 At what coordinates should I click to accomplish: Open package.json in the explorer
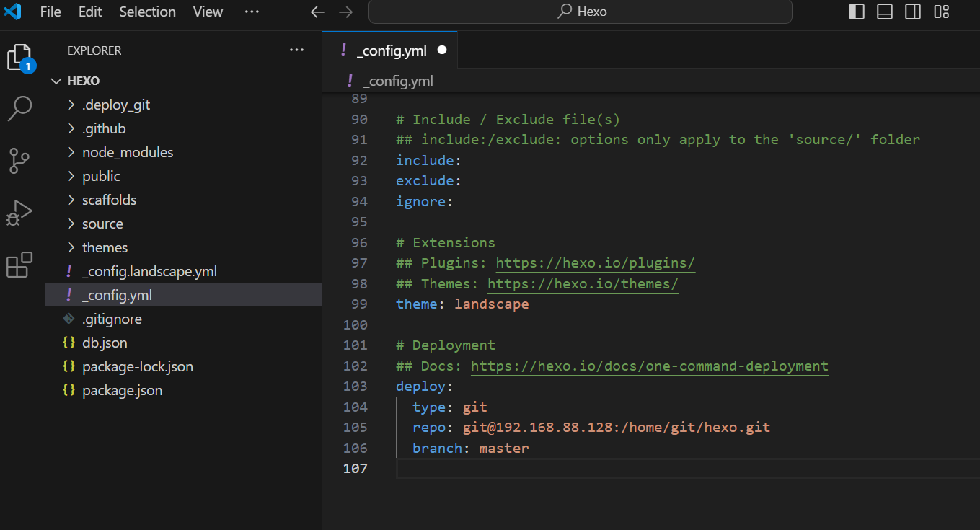[122, 390]
